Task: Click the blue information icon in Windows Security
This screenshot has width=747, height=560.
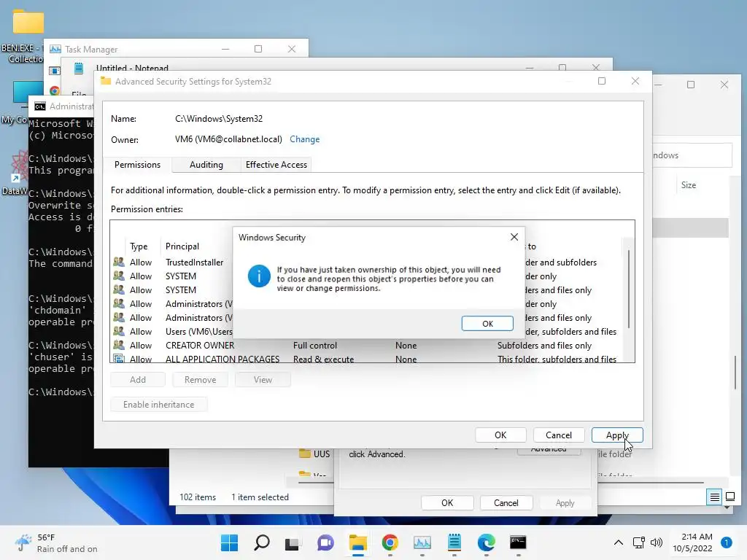Action: coord(259,276)
